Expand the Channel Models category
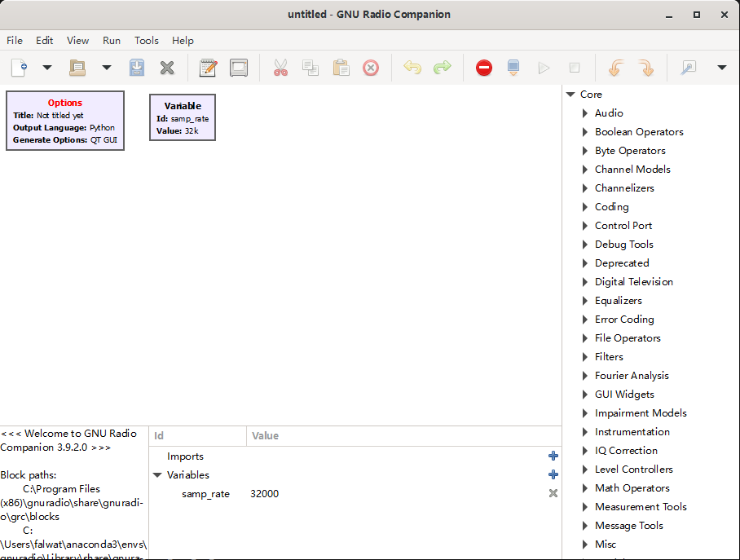The image size is (740, 560). (x=584, y=170)
